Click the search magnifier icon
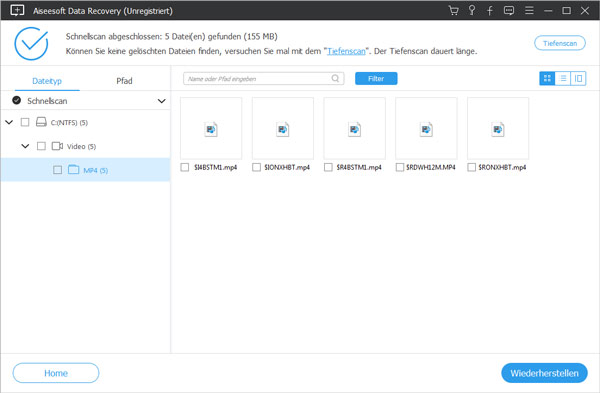Image resolution: width=600 pixels, height=393 pixels. pyautogui.click(x=335, y=78)
